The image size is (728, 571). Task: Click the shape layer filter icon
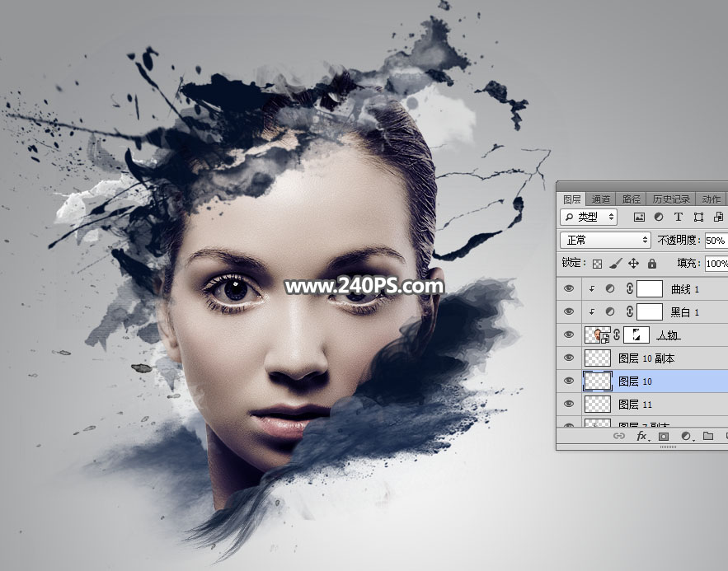698,218
